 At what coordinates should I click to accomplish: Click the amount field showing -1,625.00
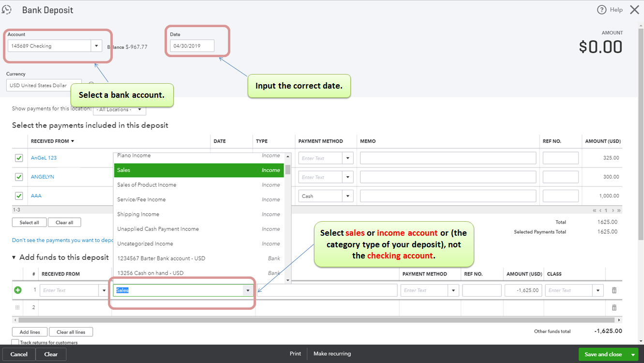coord(524,290)
